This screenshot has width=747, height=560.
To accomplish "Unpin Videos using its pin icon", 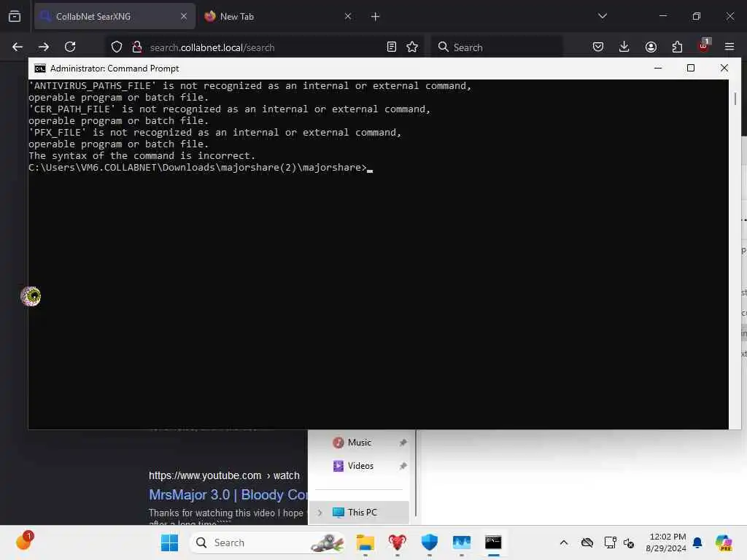I will click(x=403, y=466).
